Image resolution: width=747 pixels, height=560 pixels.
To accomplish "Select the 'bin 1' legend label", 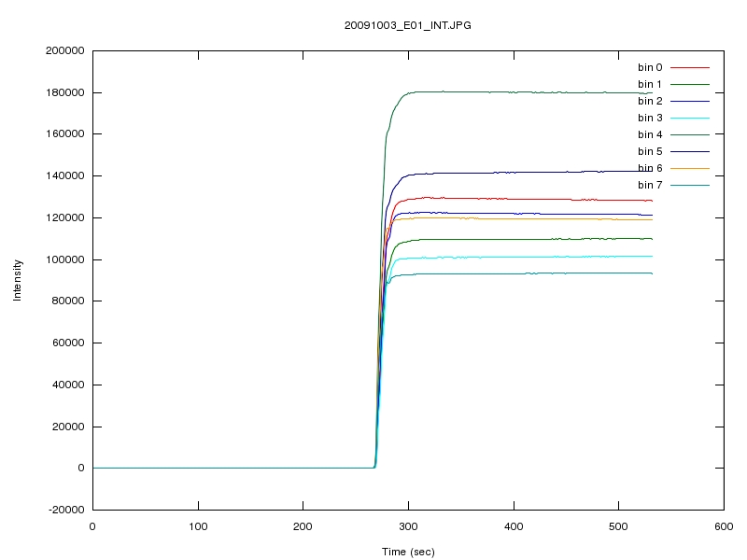I will 650,84.
